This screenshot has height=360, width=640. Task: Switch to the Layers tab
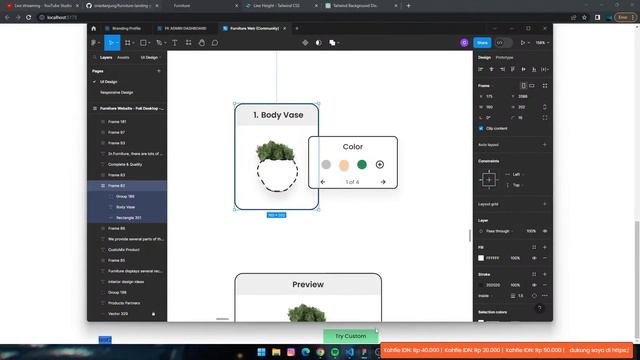click(106, 58)
